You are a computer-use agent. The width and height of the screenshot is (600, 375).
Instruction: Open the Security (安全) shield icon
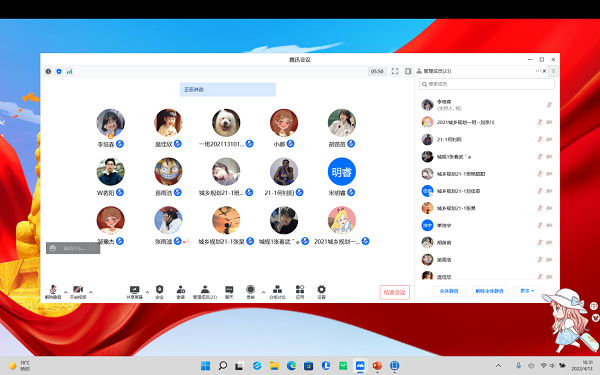coord(160,292)
